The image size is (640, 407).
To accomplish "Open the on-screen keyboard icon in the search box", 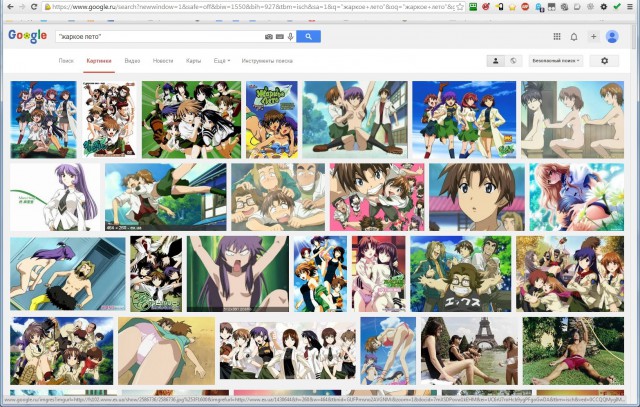I will coord(280,37).
